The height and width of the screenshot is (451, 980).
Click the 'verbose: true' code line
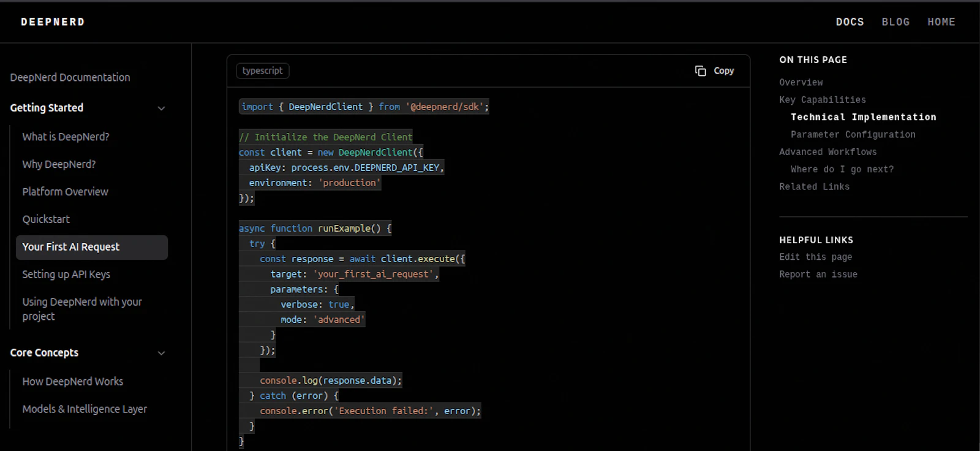pos(317,305)
